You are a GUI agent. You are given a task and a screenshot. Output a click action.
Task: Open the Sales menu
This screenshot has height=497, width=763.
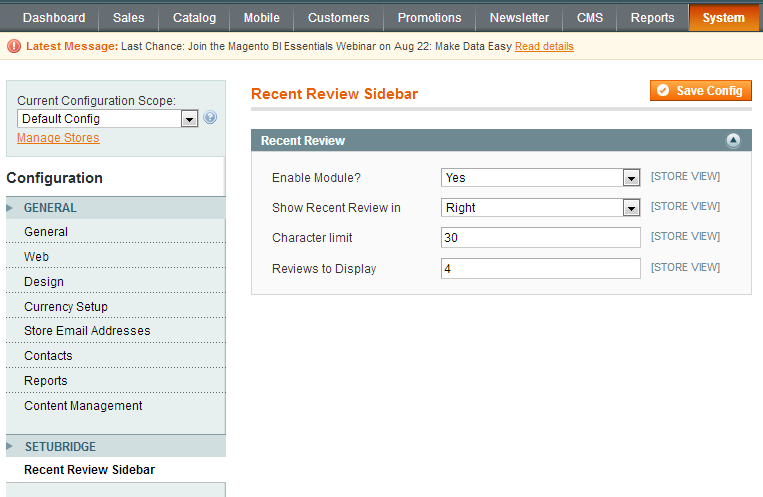coord(128,18)
